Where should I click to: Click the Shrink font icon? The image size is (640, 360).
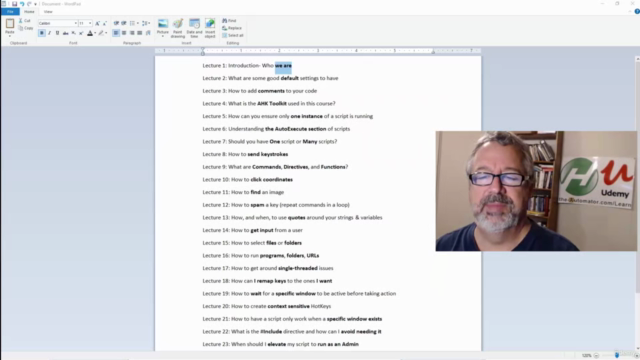tap(104, 23)
